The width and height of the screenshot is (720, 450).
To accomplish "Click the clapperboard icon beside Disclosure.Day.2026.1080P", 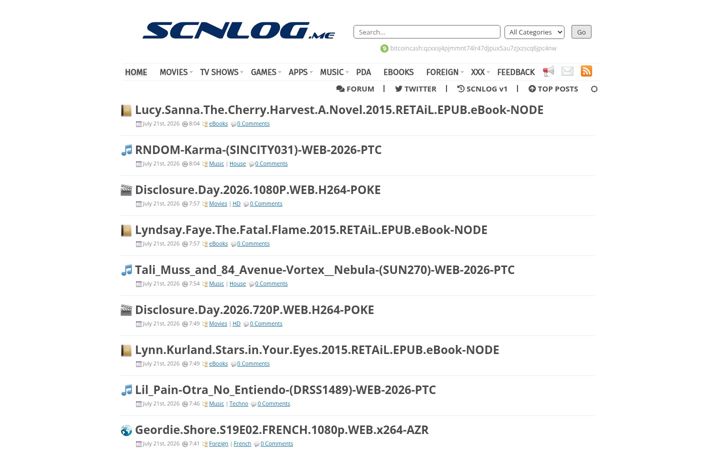I will point(126,190).
